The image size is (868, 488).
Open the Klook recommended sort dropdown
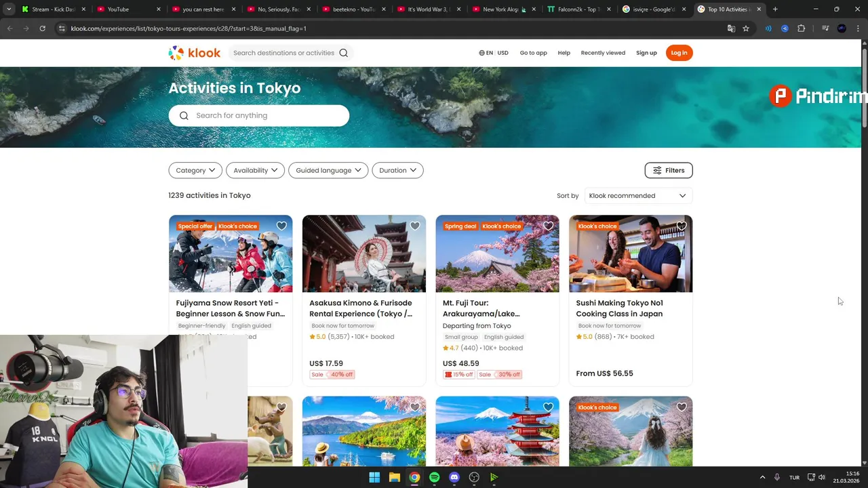(x=638, y=196)
